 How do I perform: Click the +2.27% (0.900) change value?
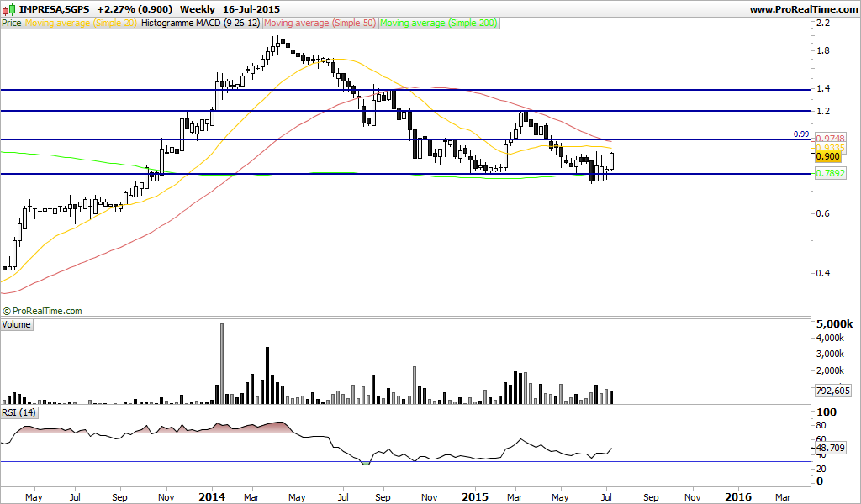pyautogui.click(x=134, y=9)
